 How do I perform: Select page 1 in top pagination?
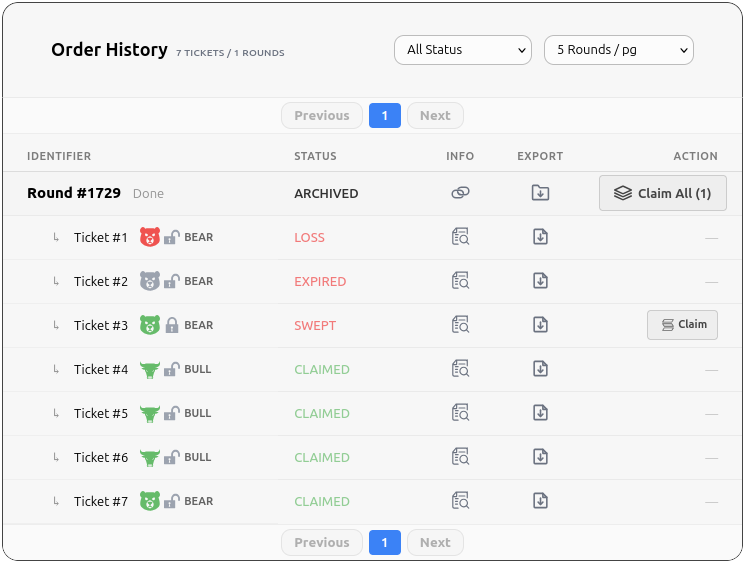[384, 116]
